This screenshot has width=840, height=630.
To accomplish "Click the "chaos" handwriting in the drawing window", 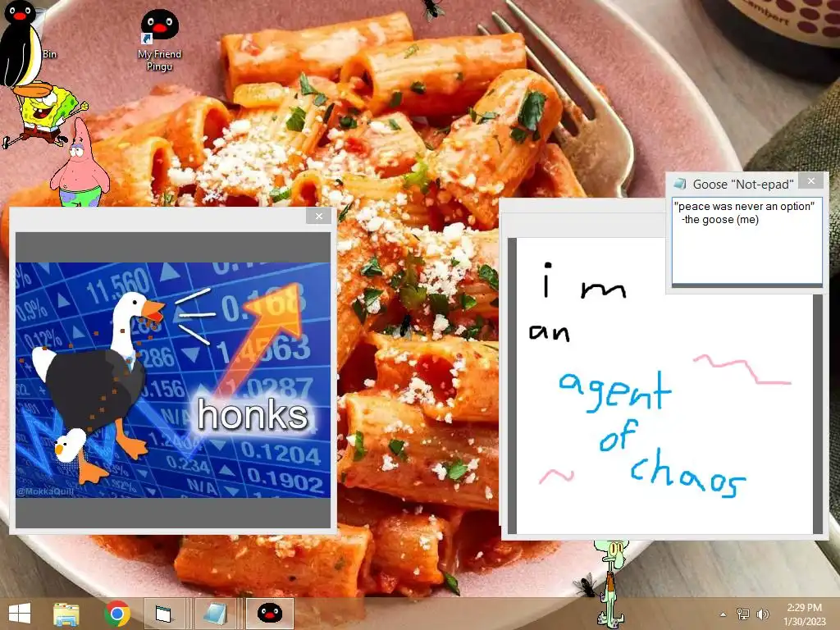I will 688,474.
